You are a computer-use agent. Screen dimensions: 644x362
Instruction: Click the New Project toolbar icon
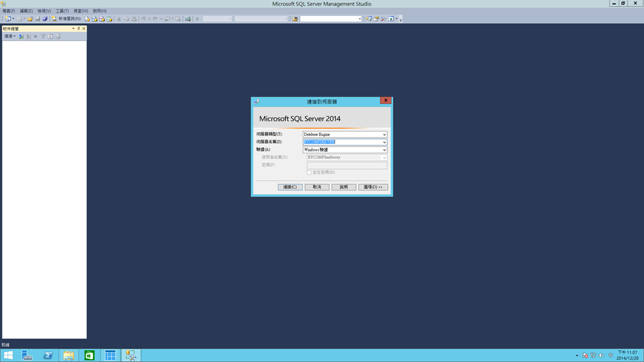[x=8, y=19]
